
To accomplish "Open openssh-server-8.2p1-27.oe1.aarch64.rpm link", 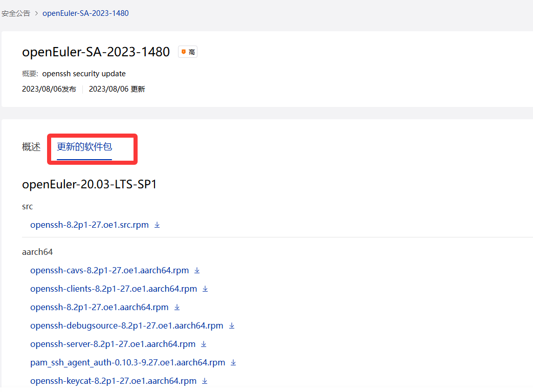I will click(x=113, y=344).
